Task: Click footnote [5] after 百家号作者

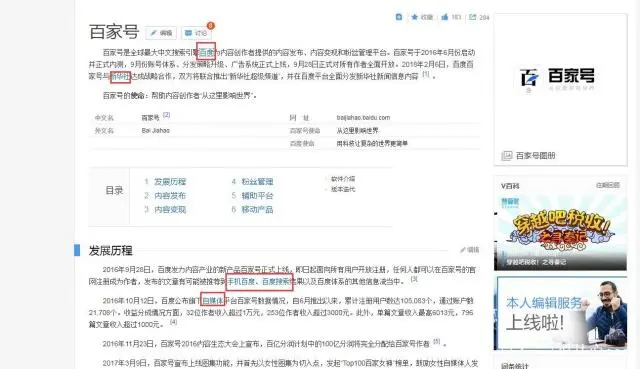Action: point(437,341)
